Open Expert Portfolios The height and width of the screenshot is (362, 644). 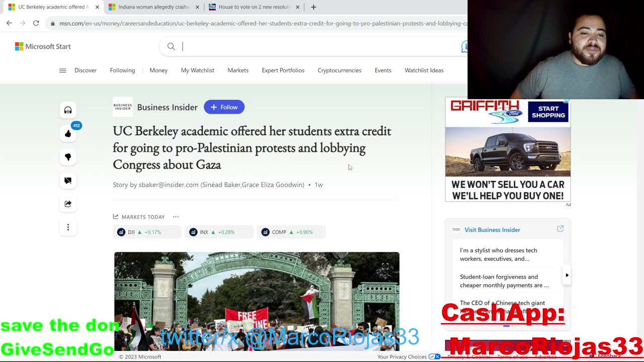pyautogui.click(x=283, y=70)
